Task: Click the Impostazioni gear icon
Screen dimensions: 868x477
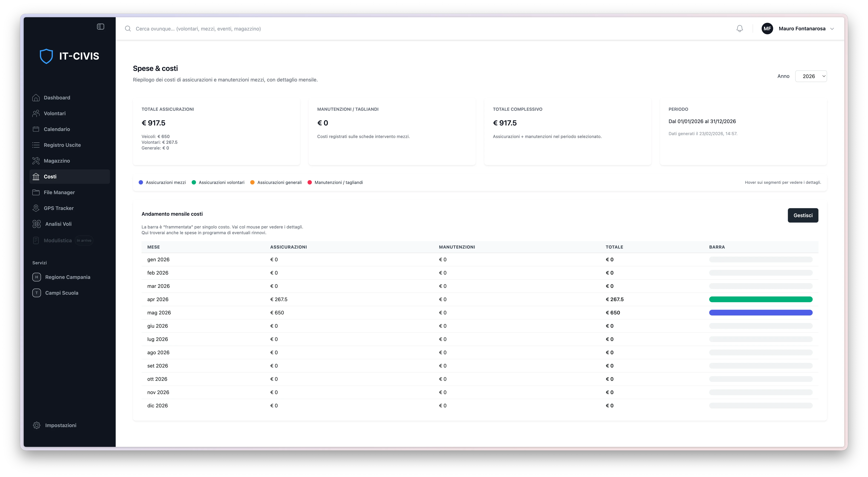Action: coord(36,425)
